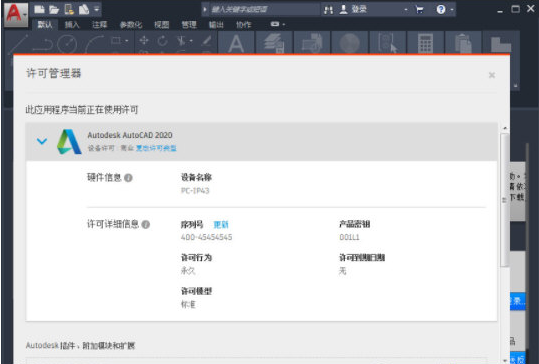Select the Trim tool in ribbon
Image resolution: width=539 pixels, height=364 pixels.
181,41
